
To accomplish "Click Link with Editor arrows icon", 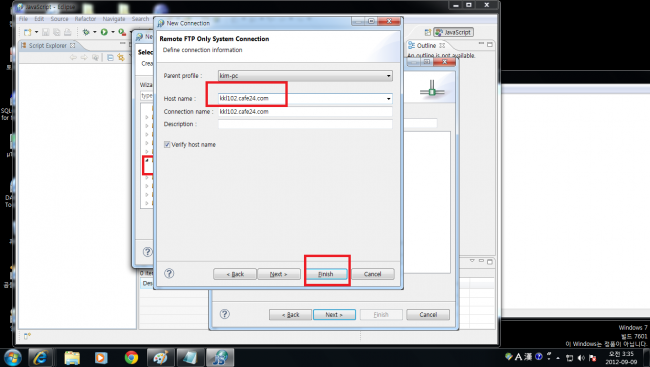I will (121, 58).
